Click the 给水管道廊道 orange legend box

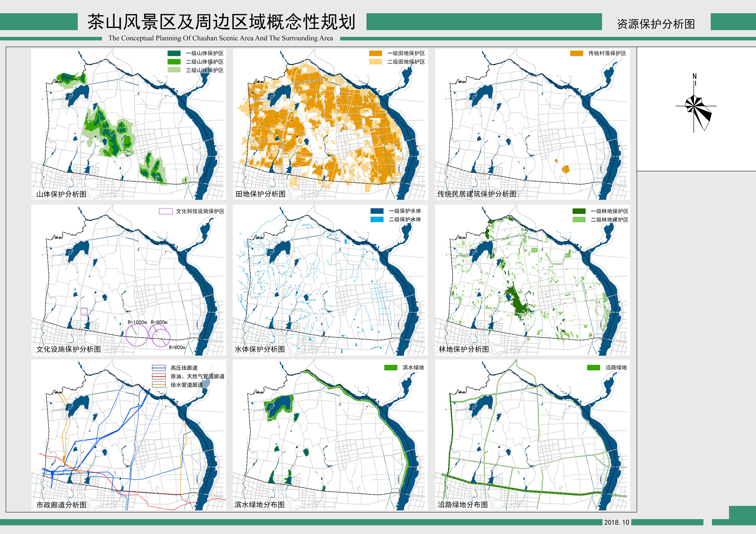[159, 384]
